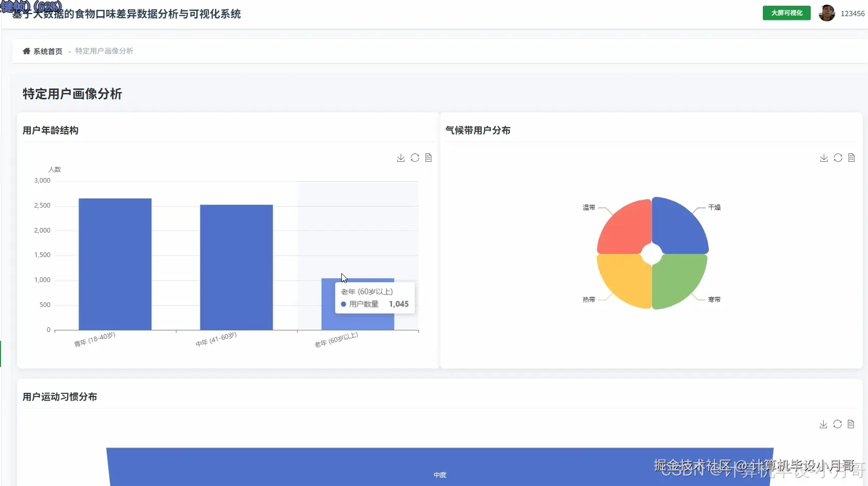Open the data view of 用户运动习惯分布 chart
The width and height of the screenshot is (868, 486).
coord(851,424)
